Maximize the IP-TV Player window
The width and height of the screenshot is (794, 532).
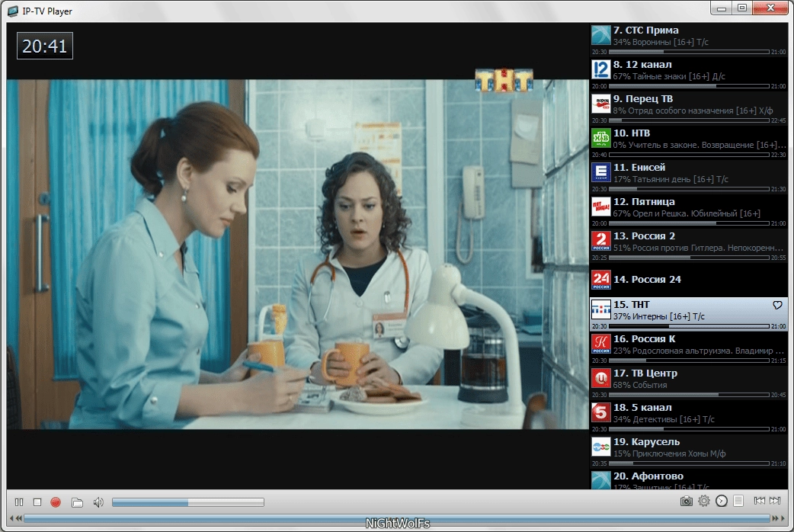point(742,8)
